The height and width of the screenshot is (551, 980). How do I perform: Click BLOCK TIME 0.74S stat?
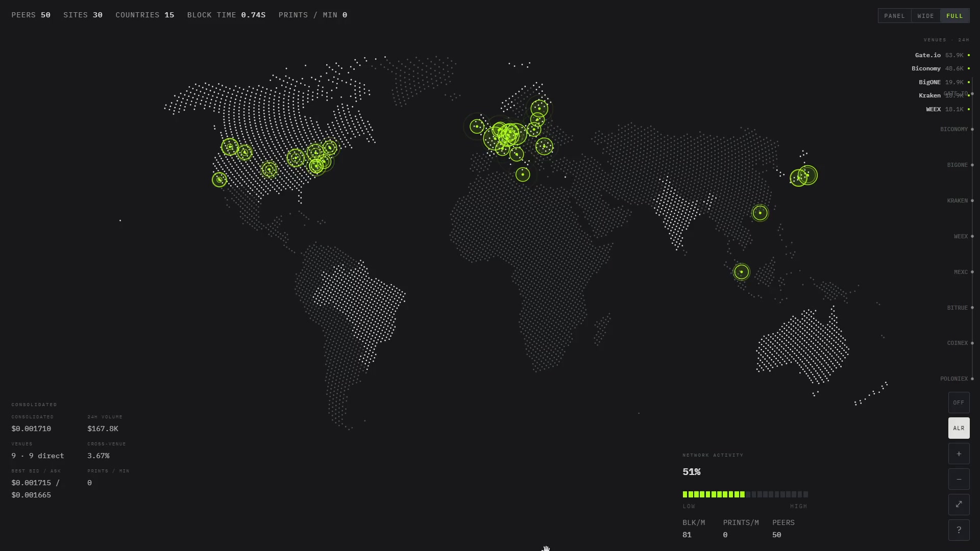point(226,15)
